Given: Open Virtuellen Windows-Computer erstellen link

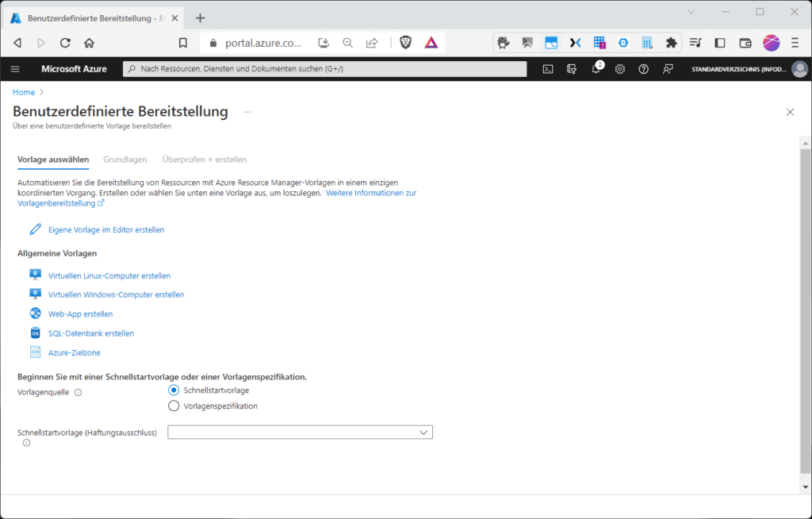Looking at the screenshot, I should click(116, 294).
